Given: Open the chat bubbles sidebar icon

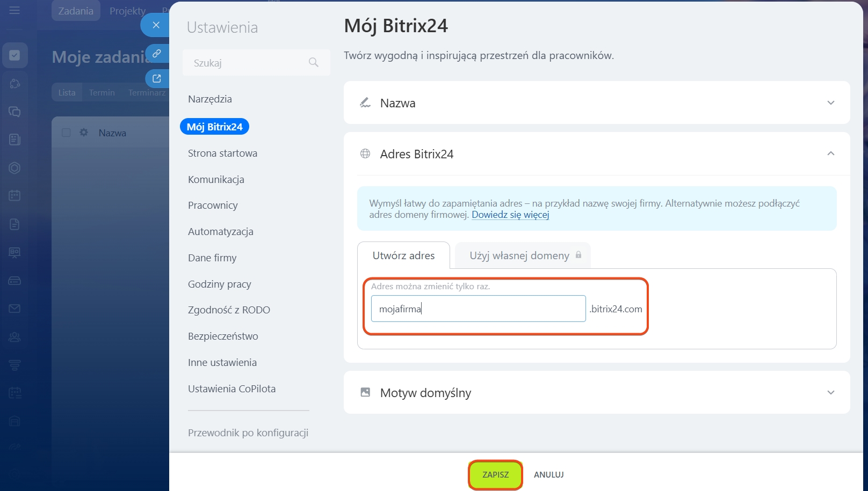Looking at the screenshot, I should coord(15,112).
